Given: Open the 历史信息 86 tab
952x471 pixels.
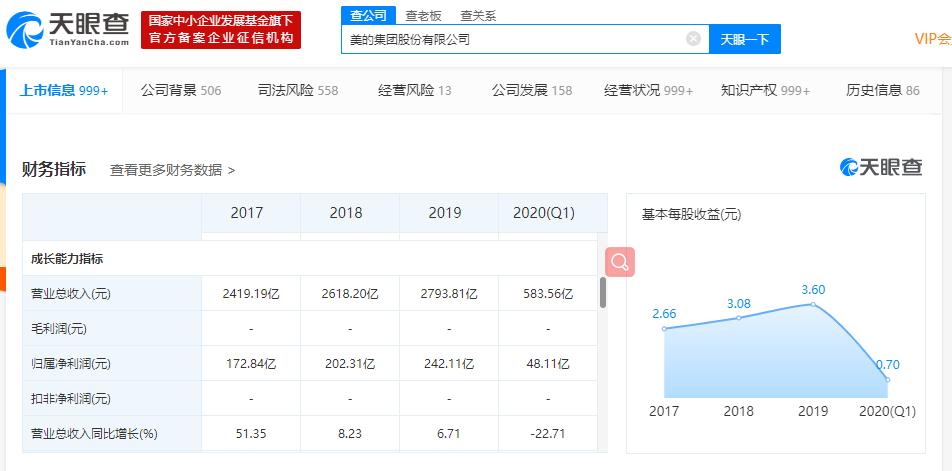Looking at the screenshot, I should [x=883, y=91].
